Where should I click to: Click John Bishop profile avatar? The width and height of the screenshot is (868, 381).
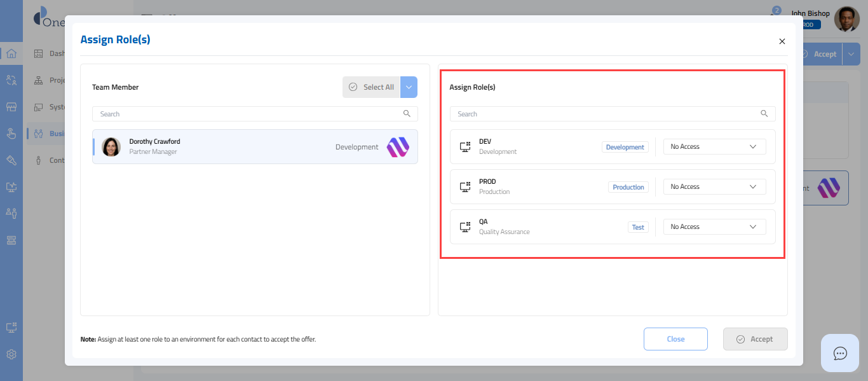click(x=846, y=20)
